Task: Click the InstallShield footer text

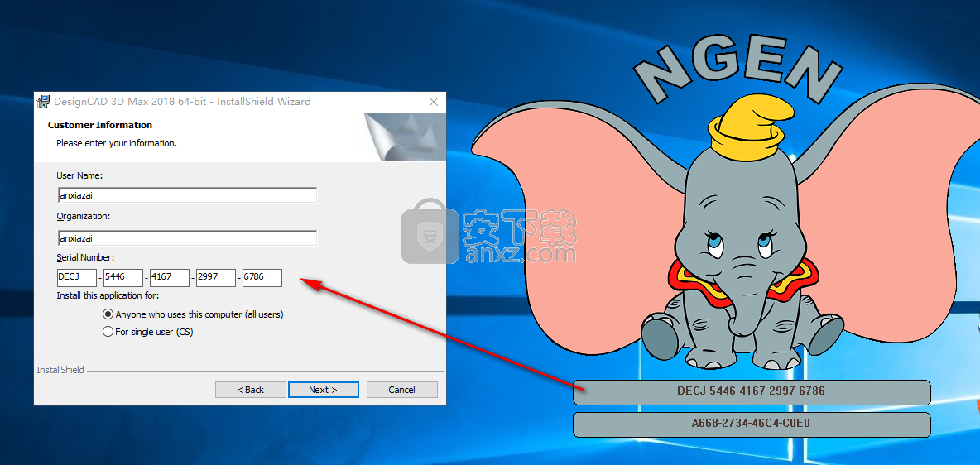Action: coord(60,370)
